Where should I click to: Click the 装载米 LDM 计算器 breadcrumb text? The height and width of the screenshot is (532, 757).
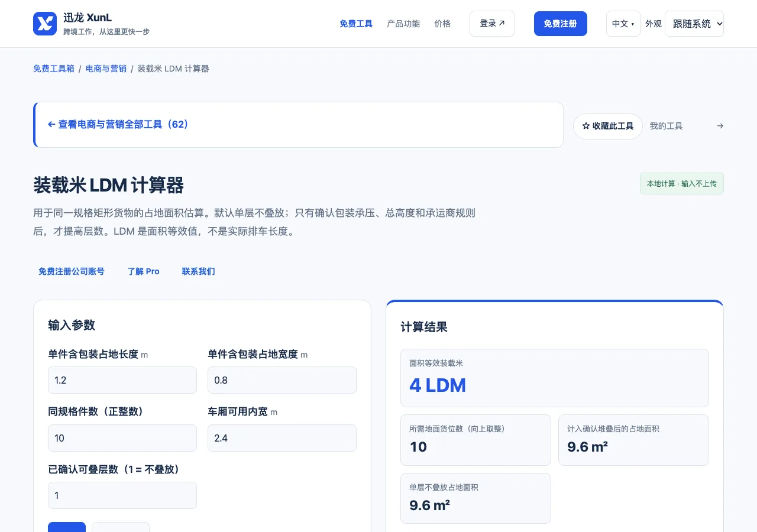[173, 69]
